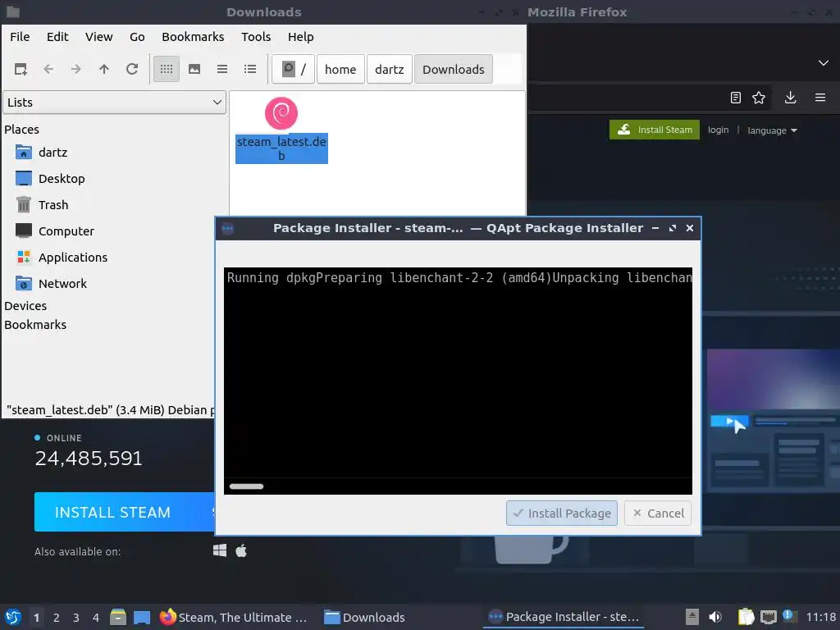Open the Lists side pane dropdown
Image resolution: width=840 pixels, height=630 pixels.
pyautogui.click(x=115, y=103)
